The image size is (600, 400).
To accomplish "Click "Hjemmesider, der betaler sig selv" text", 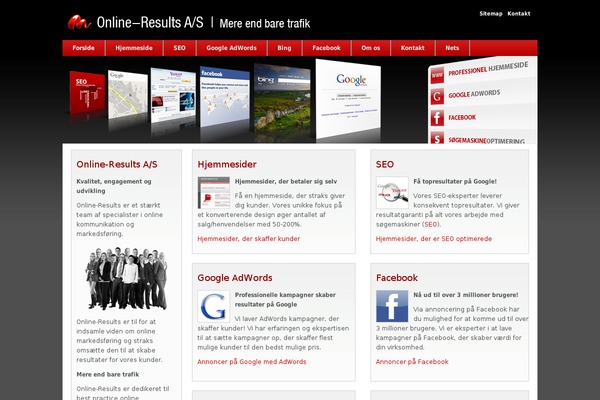I will coord(286,181).
